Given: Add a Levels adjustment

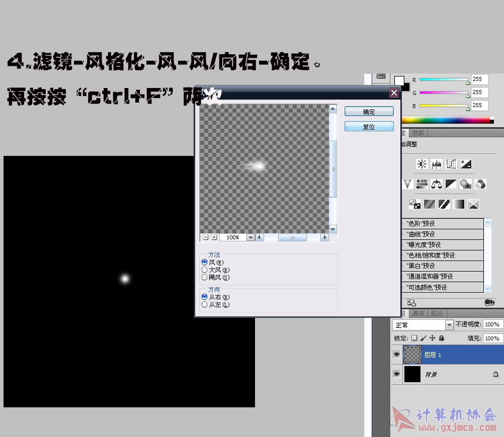Looking at the screenshot, I should pyautogui.click(x=437, y=164).
